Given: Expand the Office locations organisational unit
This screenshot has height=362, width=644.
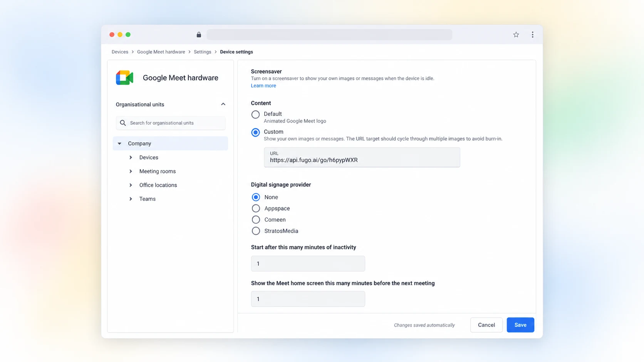Looking at the screenshot, I should pyautogui.click(x=131, y=185).
